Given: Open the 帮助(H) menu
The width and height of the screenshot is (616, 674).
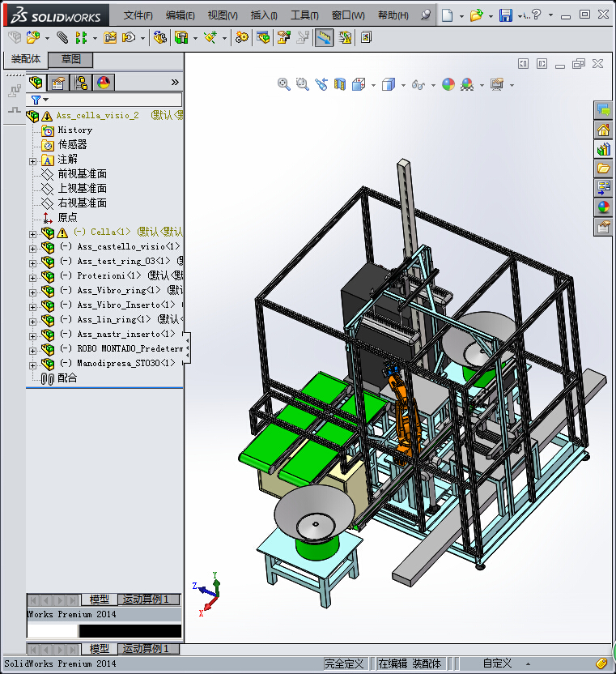Looking at the screenshot, I should (393, 15).
